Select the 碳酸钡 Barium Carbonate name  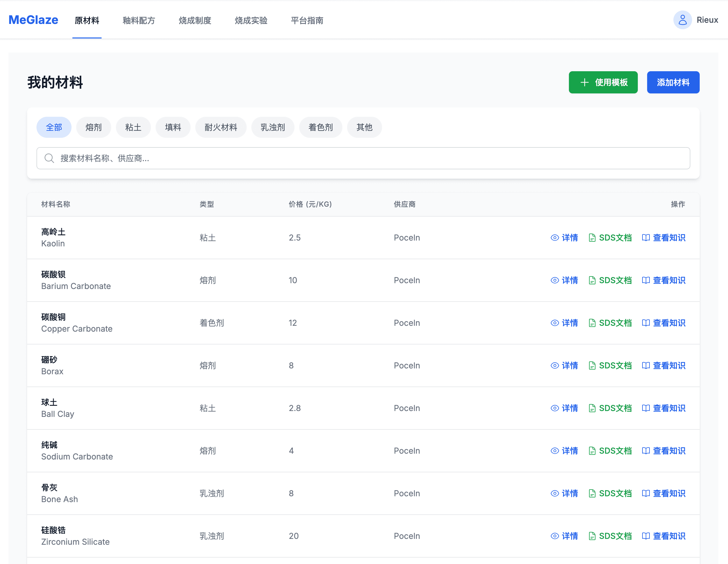pyautogui.click(x=76, y=280)
